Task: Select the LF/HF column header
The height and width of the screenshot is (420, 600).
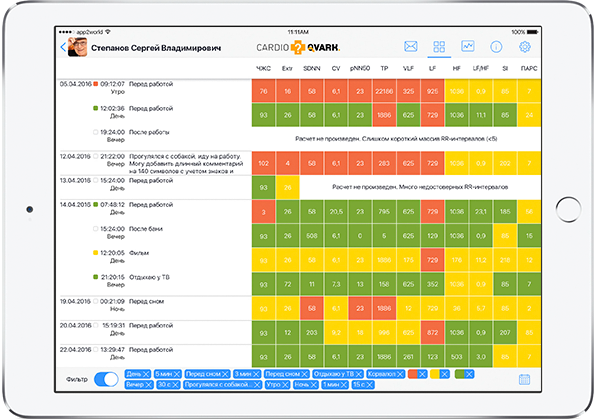Action: [x=481, y=68]
